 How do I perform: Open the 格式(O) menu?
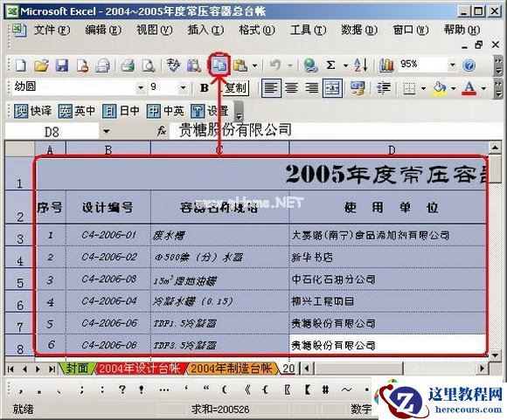pyautogui.click(x=257, y=30)
